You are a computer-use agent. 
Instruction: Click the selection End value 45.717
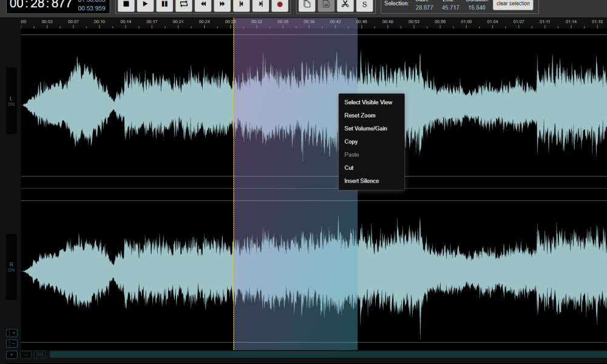tap(450, 7)
